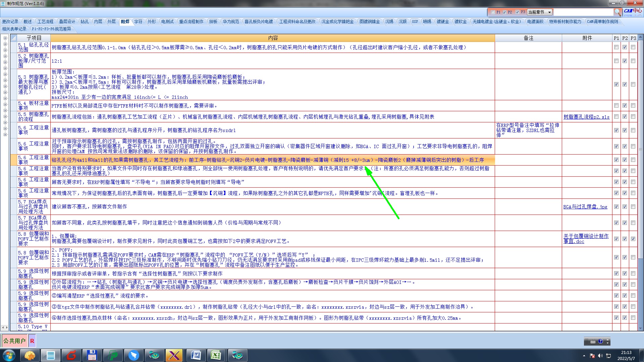644x362 pixels.
Task: Click the red G taskbar icon
Action: [x=71, y=355]
